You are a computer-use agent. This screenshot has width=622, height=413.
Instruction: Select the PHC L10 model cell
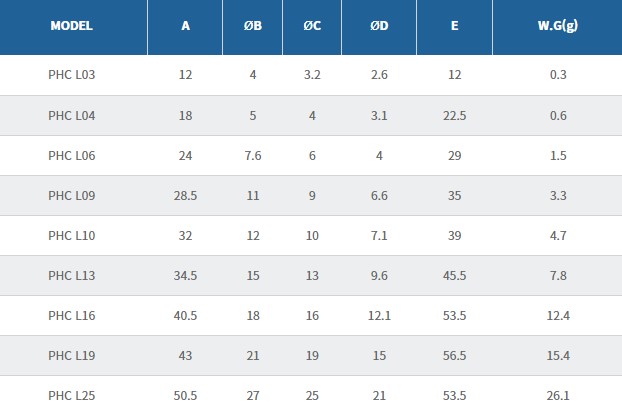tap(72, 235)
